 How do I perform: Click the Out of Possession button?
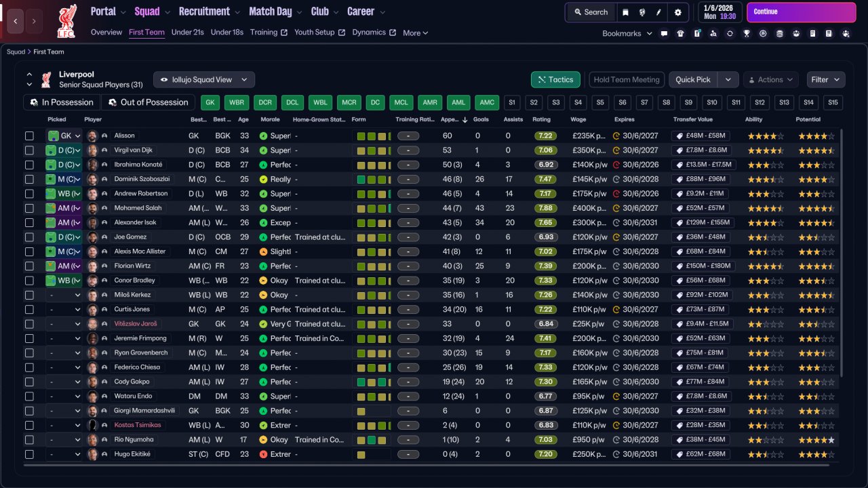tap(148, 102)
